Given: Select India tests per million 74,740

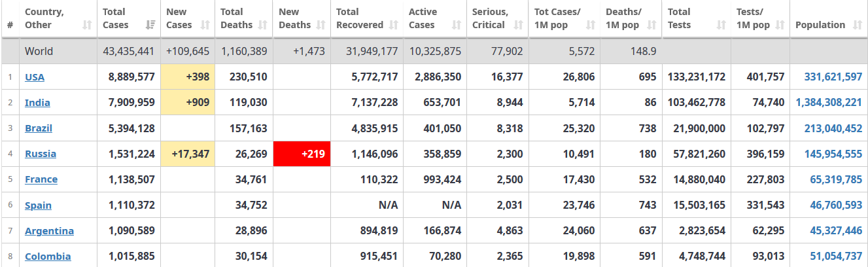Looking at the screenshot, I should tap(768, 102).
